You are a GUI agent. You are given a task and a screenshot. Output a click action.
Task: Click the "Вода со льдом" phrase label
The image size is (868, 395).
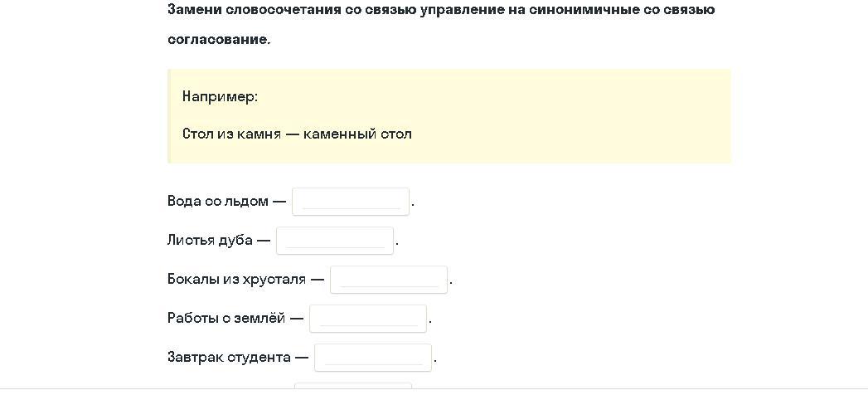click(x=217, y=202)
